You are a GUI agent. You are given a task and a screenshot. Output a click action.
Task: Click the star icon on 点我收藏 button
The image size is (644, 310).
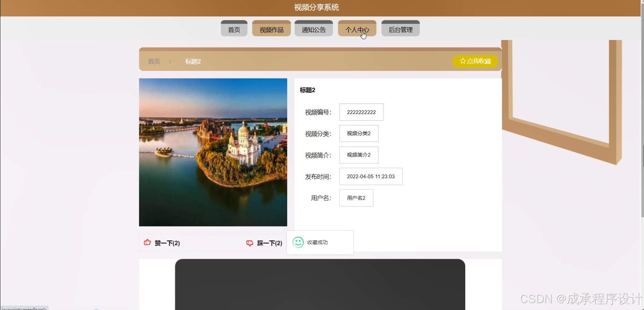tap(462, 61)
